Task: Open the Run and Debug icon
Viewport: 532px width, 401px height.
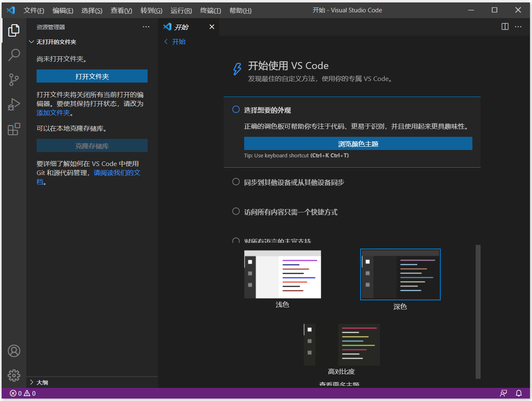Action: [14, 104]
